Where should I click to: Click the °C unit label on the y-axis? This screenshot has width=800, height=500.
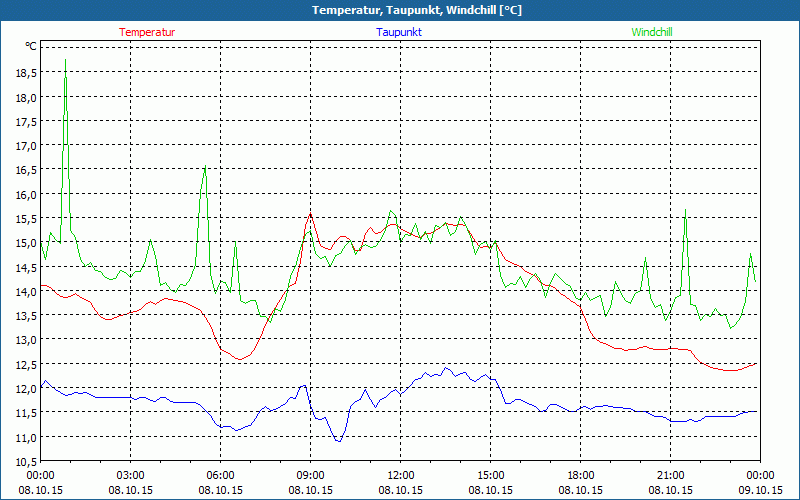coord(31,46)
